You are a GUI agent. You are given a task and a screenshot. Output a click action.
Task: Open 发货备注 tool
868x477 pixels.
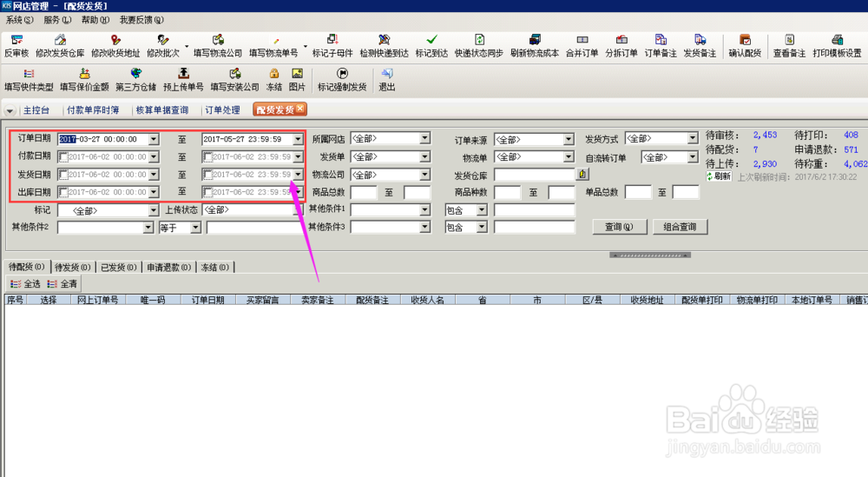pos(700,46)
